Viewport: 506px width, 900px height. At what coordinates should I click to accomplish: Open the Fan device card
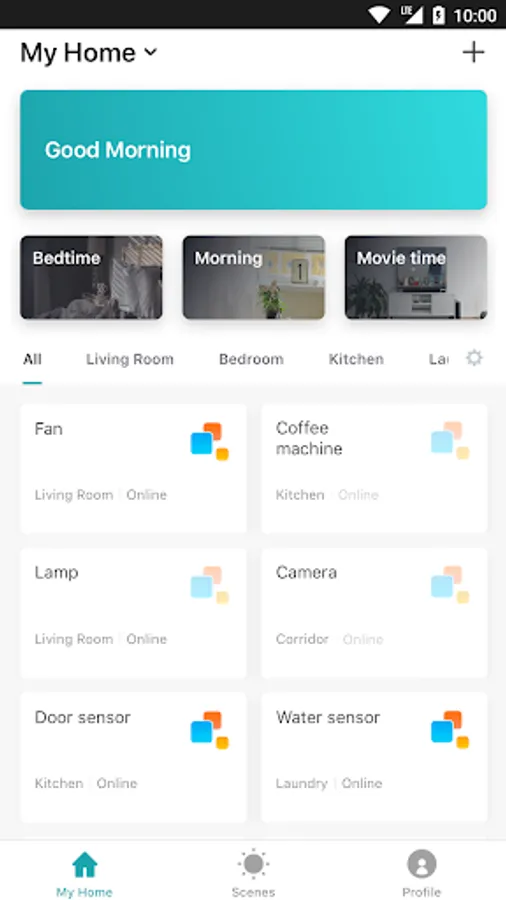[134, 468]
